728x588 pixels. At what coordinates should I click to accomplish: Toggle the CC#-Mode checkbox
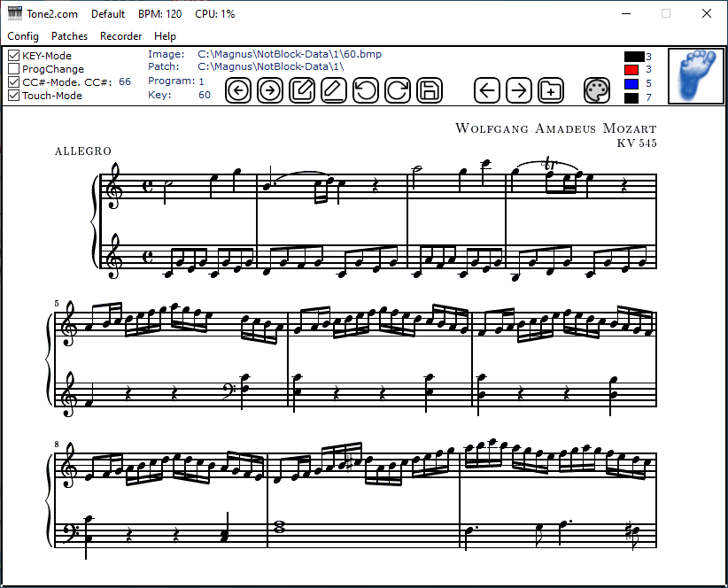[x=14, y=82]
